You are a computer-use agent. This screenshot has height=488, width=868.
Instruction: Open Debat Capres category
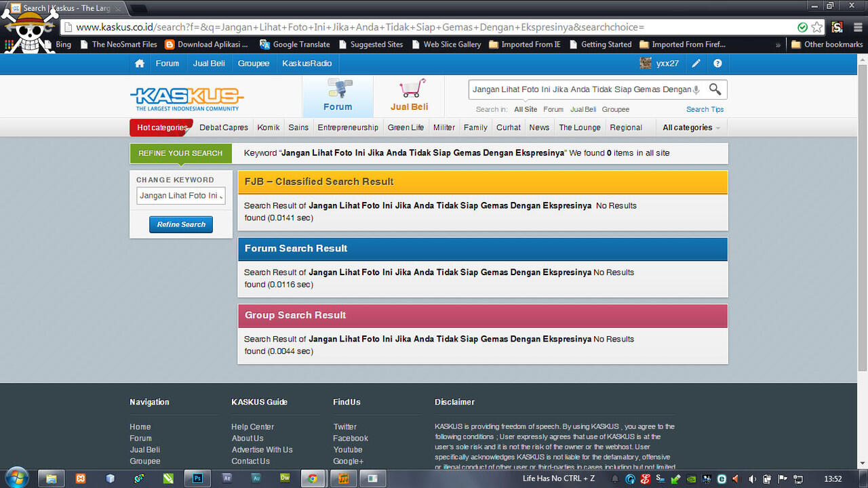[x=224, y=127]
